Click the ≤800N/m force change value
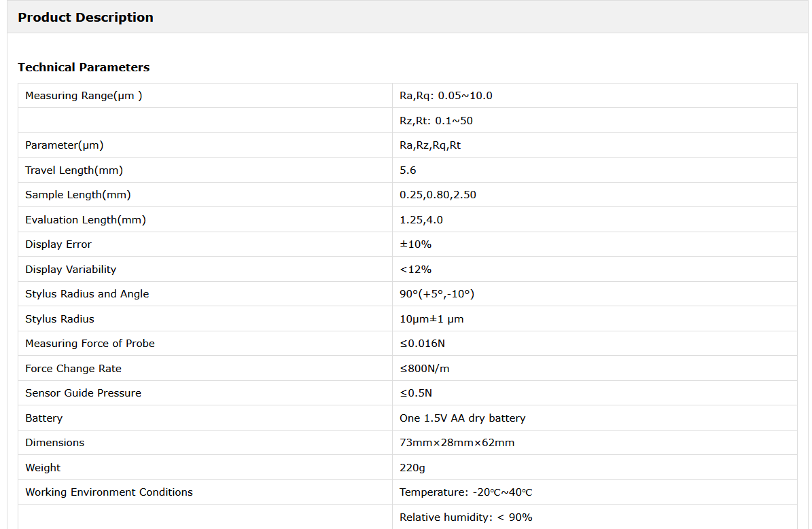Image resolution: width=812 pixels, height=529 pixels. pos(425,369)
